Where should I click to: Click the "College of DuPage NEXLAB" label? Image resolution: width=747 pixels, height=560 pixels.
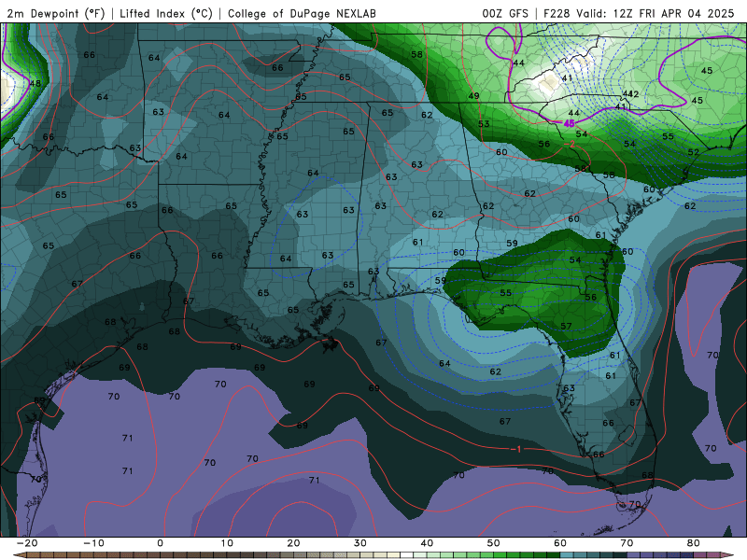tap(302, 14)
